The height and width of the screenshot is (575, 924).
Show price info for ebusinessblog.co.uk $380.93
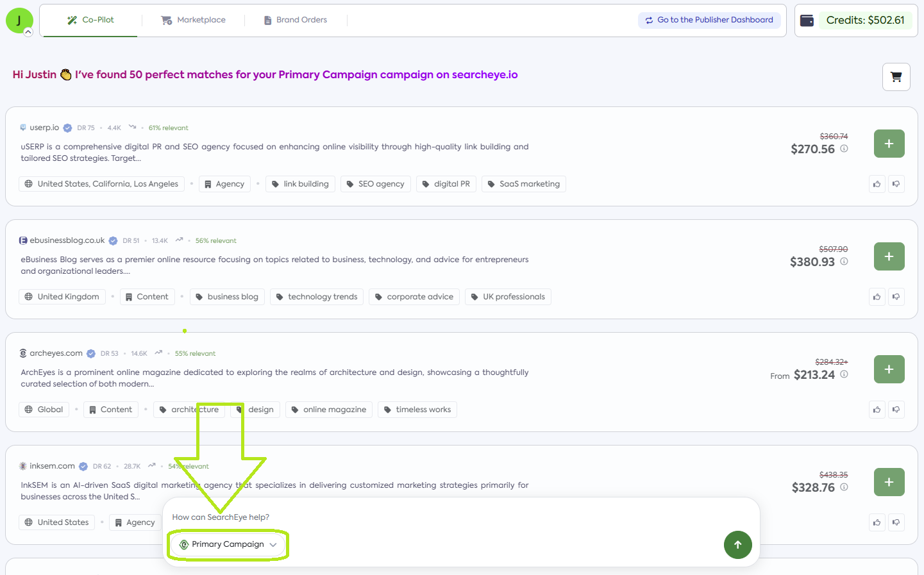tap(844, 262)
